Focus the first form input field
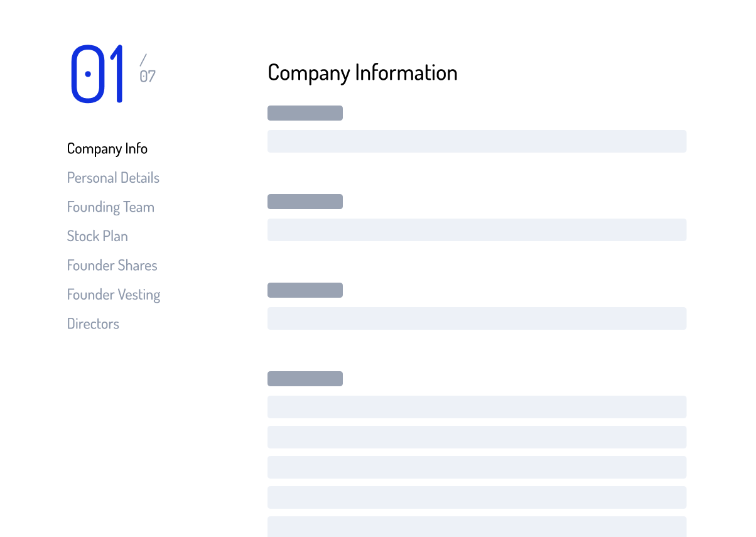Viewport: 756px width, 537px height. [477, 141]
